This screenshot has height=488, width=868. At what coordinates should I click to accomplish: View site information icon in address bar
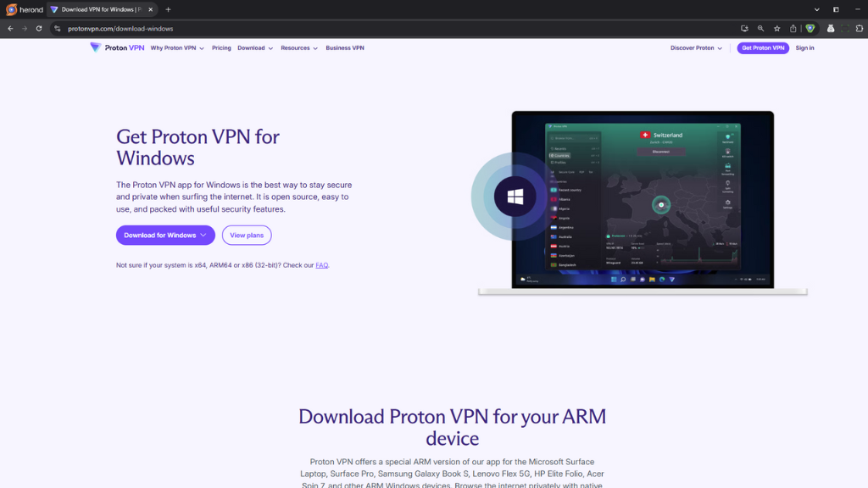click(57, 28)
